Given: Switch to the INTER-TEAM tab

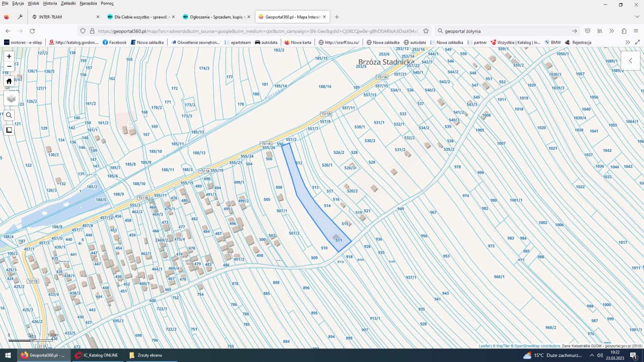Looking at the screenshot, I should [x=50, y=17].
